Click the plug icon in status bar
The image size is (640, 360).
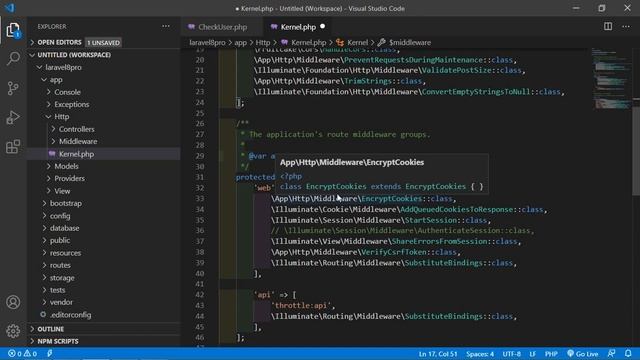(x=50, y=353)
